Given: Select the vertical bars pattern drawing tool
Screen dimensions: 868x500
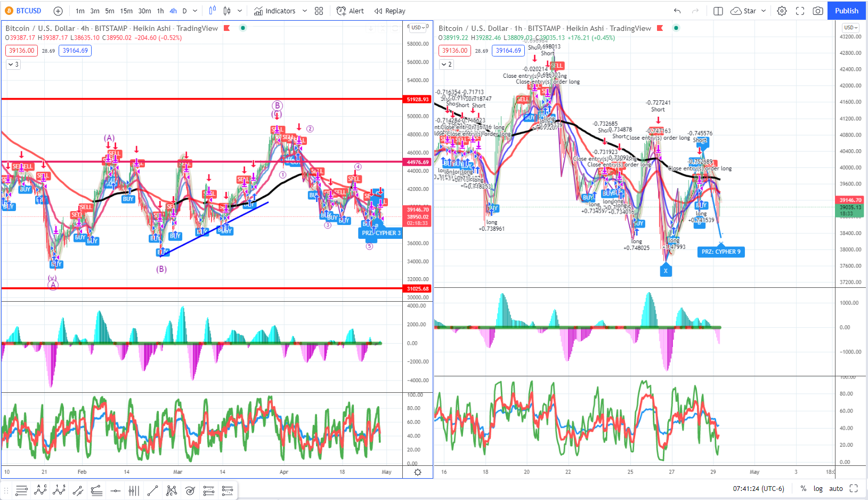Looking at the screenshot, I should (134, 490).
